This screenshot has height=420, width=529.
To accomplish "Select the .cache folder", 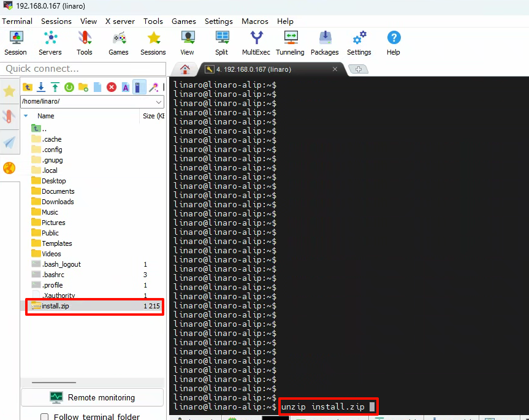I will pyautogui.click(x=47, y=139).
